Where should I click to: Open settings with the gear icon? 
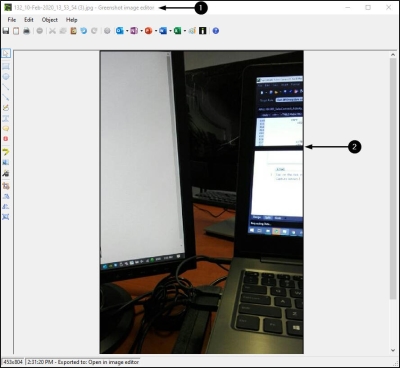pos(107,31)
